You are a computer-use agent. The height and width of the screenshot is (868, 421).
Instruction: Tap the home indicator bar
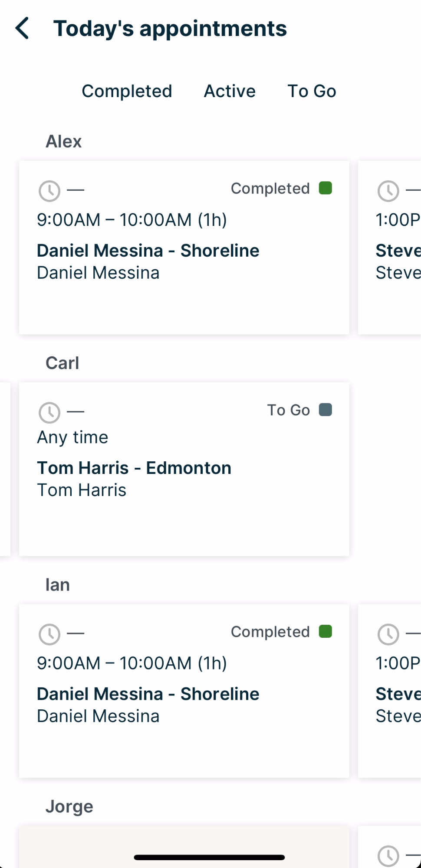[209, 857]
